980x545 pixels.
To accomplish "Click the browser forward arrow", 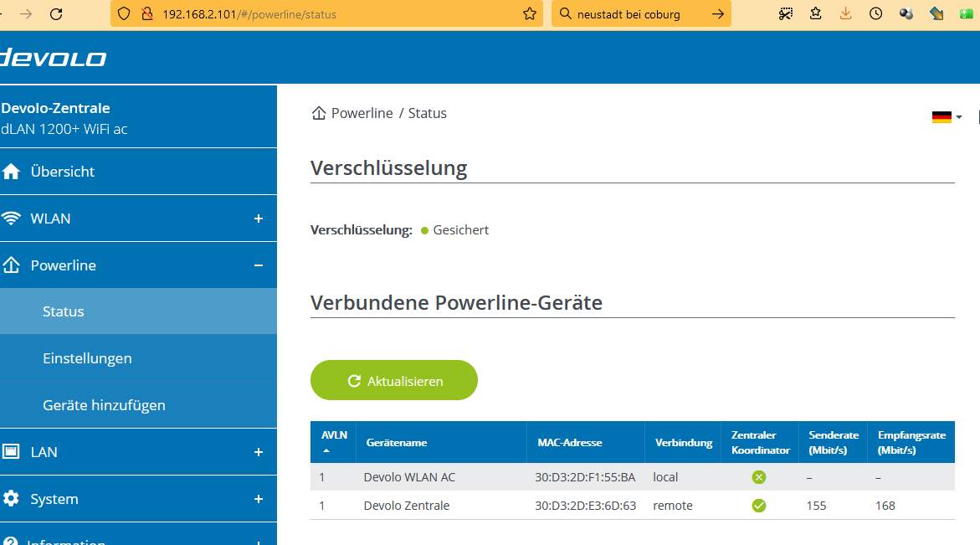I will point(26,13).
